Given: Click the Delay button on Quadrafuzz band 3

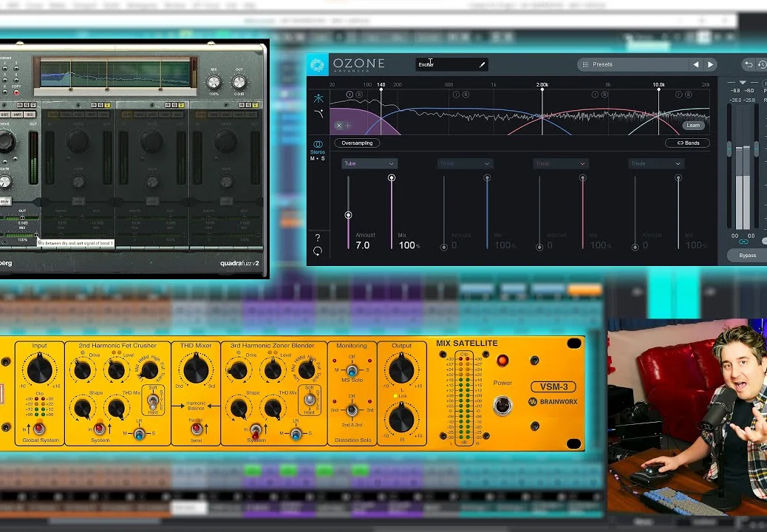Looking at the screenshot, I should (x=152, y=201).
